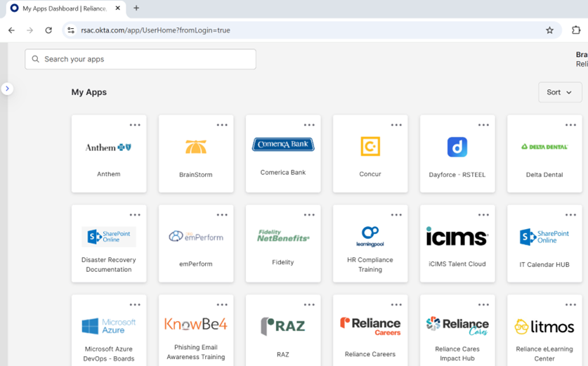The image size is (588, 366).
Task: Click the rsac.okta.com address bar URL
Action: coord(156,30)
